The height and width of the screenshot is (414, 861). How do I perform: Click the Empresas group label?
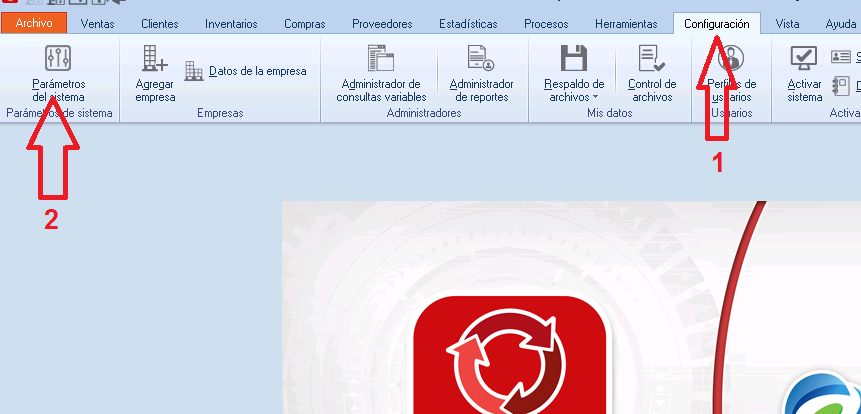pos(220,113)
